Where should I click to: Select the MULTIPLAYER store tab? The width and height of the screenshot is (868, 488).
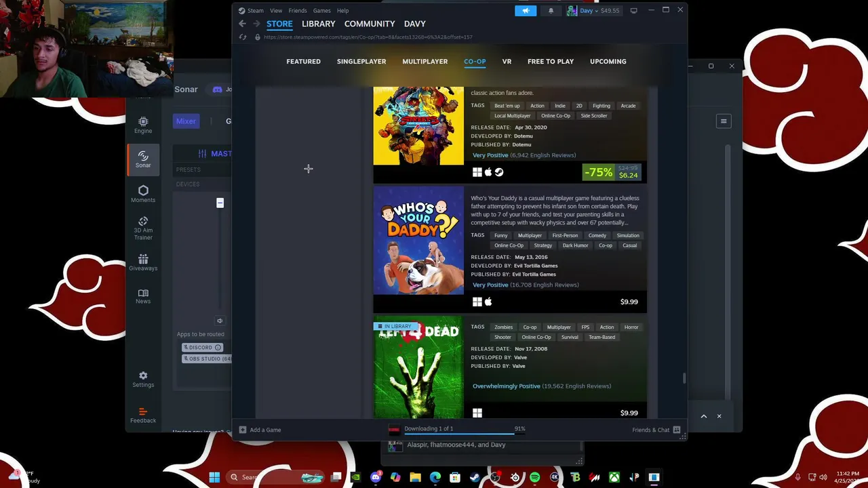(x=425, y=61)
